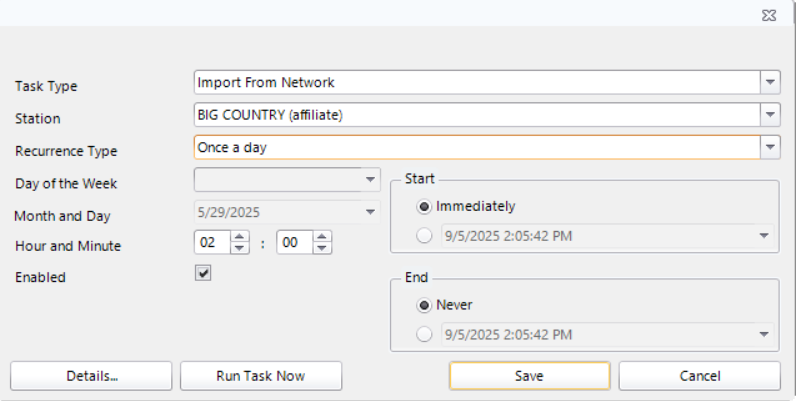Viewport: 796px width, 401px height.
Task: Decrease the hour value with down arrow
Action: (x=240, y=248)
